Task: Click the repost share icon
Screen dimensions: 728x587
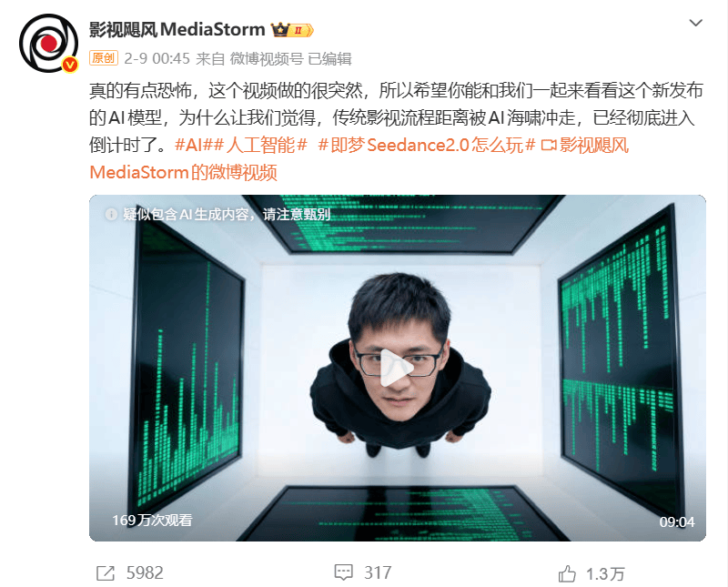Action: (x=106, y=573)
